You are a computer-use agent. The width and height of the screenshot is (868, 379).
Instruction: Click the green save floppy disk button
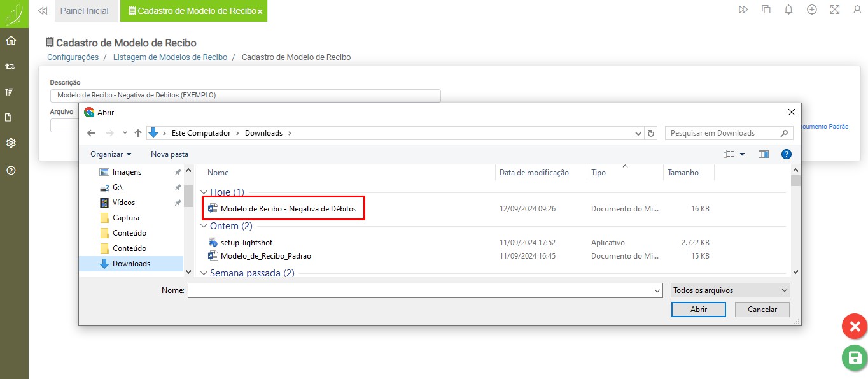click(x=855, y=358)
